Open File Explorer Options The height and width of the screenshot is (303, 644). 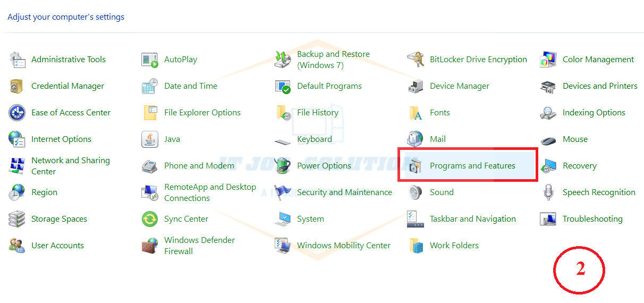pos(202,113)
